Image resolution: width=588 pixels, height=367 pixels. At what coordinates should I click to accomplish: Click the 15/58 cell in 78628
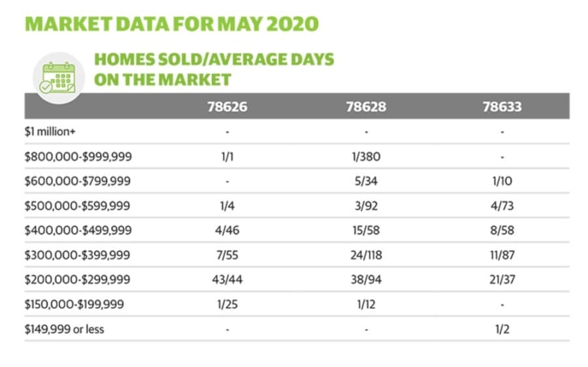click(x=366, y=230)
